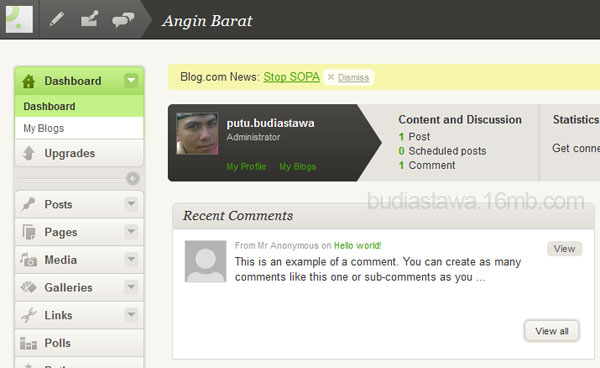Open the Galleries menu item
Screen dimensions: 600x368
tap(79, 287)
